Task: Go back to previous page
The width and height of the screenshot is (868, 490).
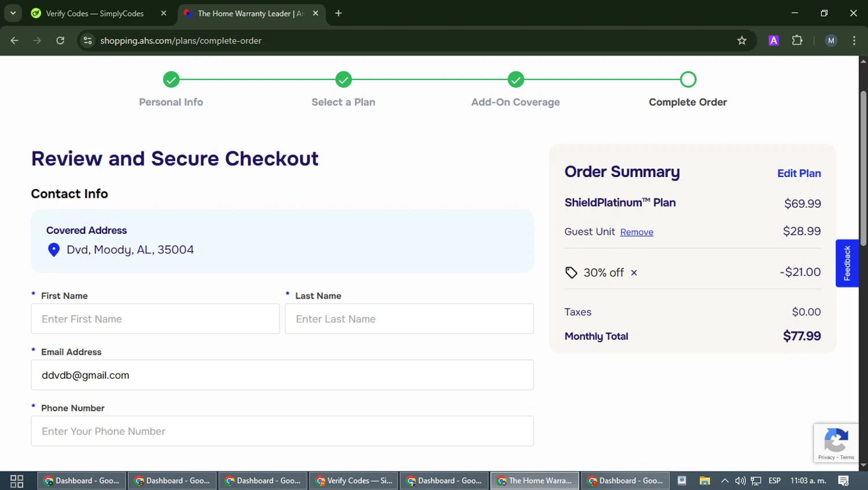Action: point(14,40)
